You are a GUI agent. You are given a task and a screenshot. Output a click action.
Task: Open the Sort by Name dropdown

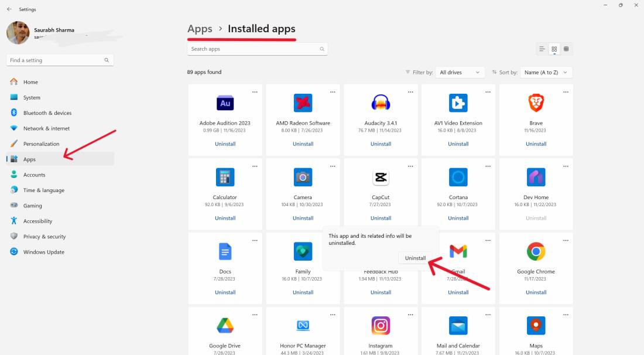click(546, 72)
